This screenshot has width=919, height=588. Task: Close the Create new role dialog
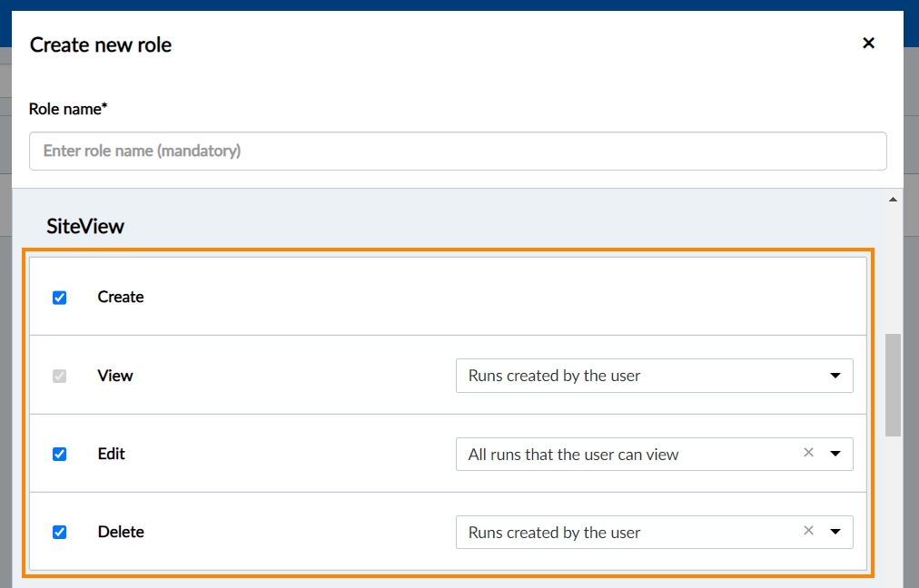[868, 43]
